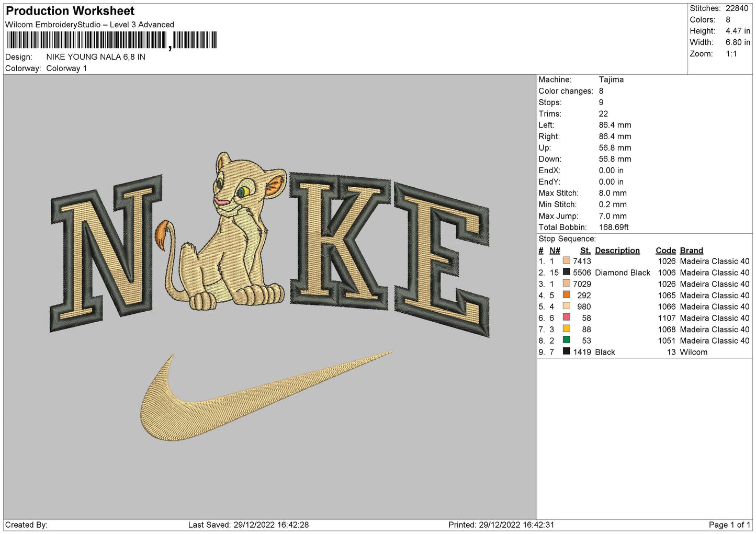756x534 pixels.
Task: Click the Description column header
Action: (x=617, y=251)
